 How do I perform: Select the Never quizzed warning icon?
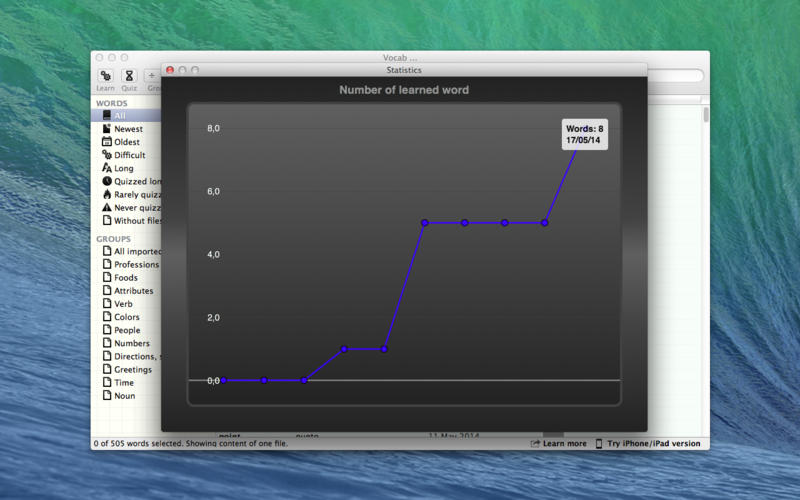[107, 207]
